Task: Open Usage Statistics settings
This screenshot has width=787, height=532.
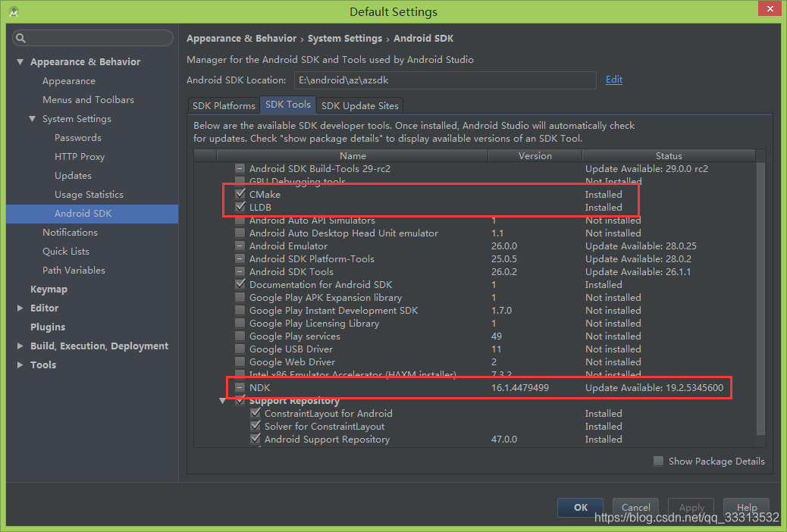Action: [89, 195]
